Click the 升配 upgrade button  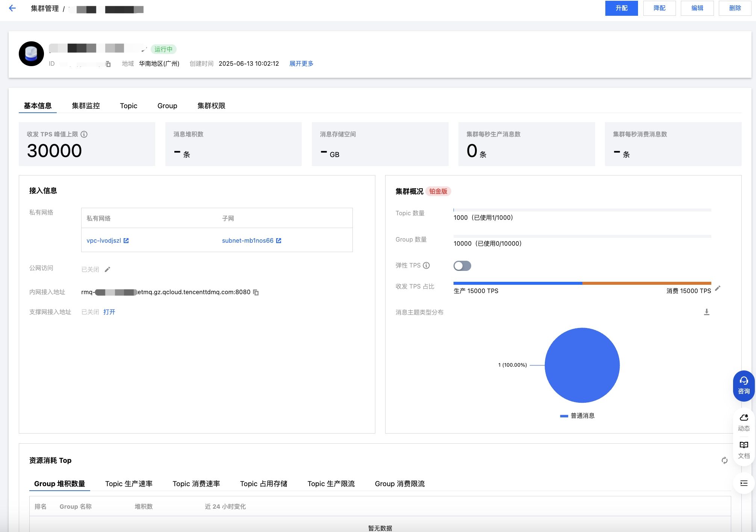621,8
